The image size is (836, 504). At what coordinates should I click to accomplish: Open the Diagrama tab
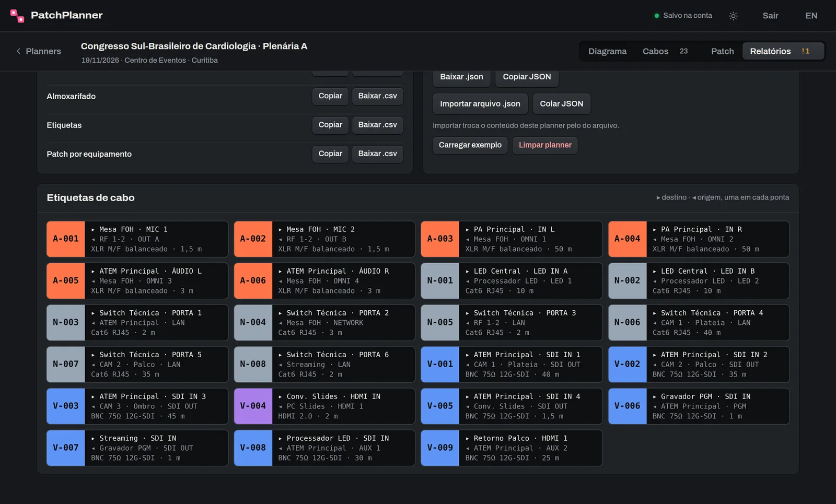point(607,51)
